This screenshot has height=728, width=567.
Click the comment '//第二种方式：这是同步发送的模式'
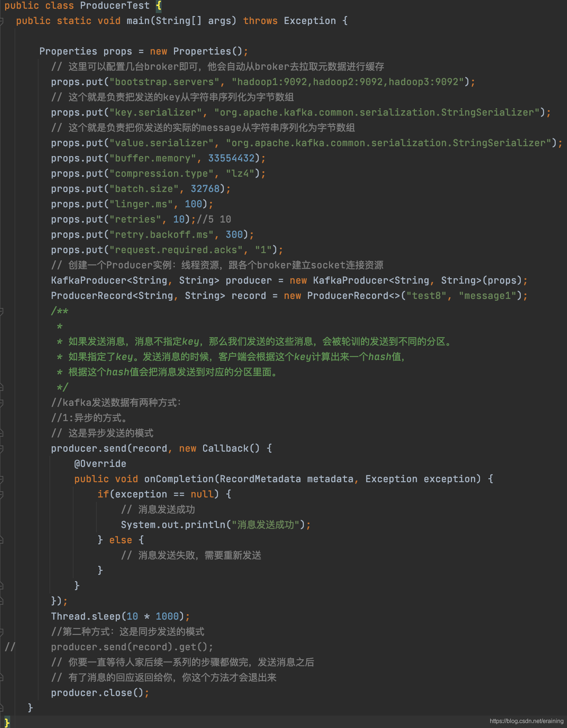(128, 632)
